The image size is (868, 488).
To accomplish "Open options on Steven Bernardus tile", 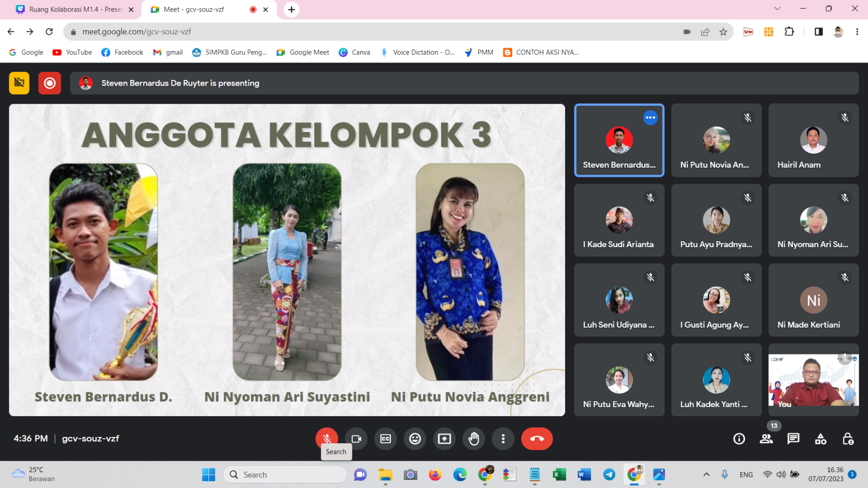I will pyautogui.click(x=650, y=118).
